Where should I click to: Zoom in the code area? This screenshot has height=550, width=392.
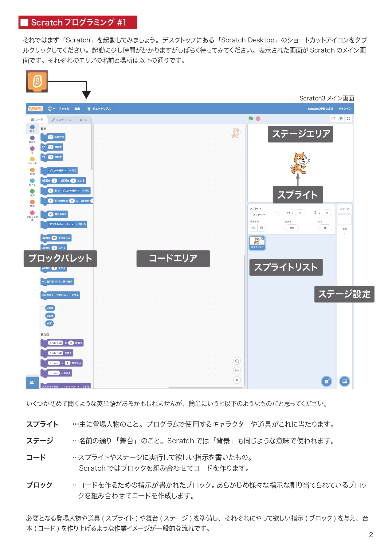[x=237, y=361]
